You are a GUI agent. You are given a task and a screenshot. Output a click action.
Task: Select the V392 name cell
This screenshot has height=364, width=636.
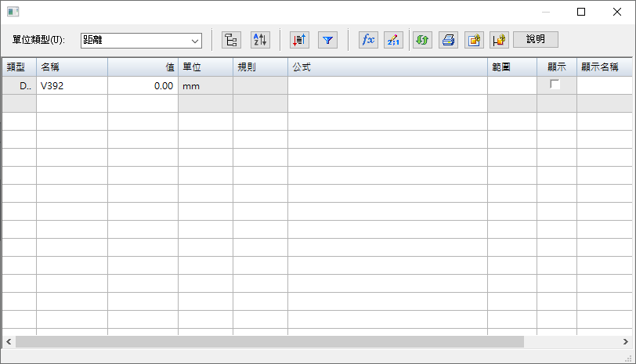(x=71, y=86)
